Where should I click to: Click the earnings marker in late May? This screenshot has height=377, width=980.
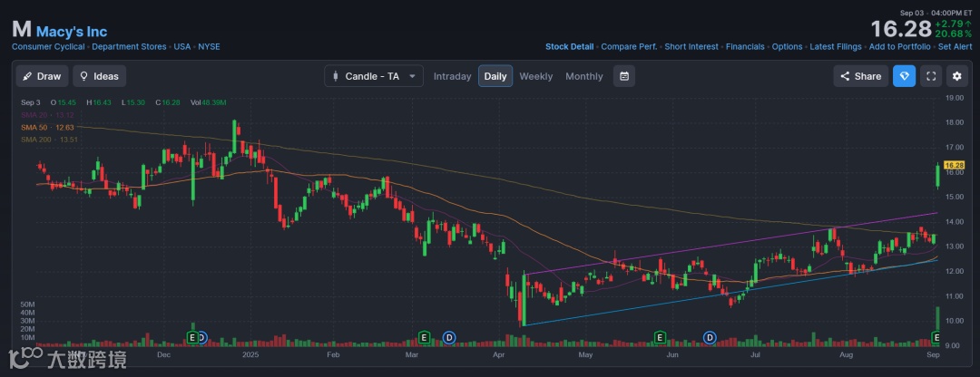pos(660,338)
